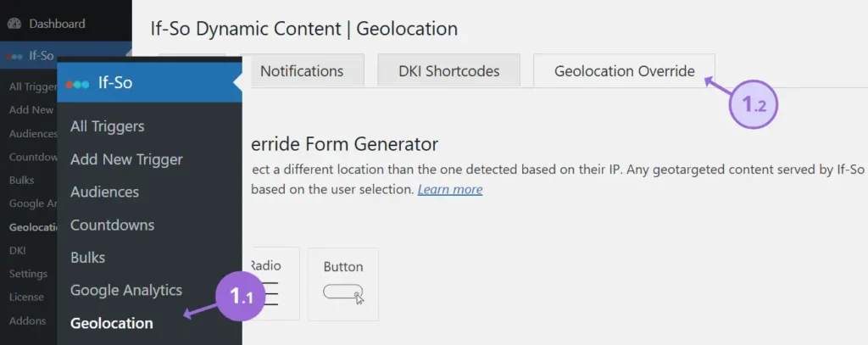The image size is (868, 345).
Task: Select Geolocation in flyout menu
Action: (x=111, y=323)
